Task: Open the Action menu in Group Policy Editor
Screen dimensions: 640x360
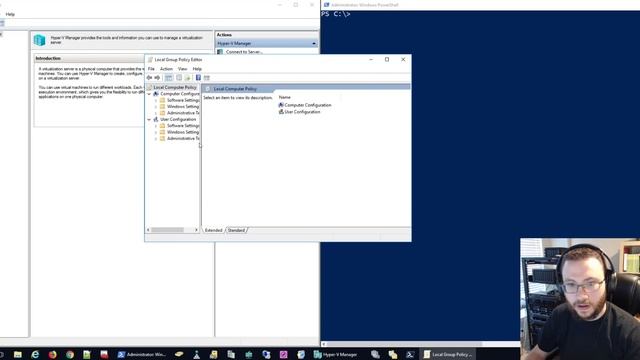Action: (x=166, y=69)
